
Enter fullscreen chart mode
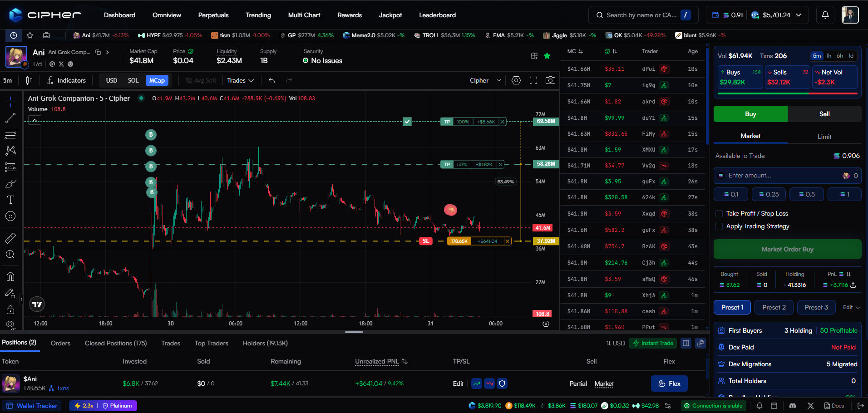[533, 80]
